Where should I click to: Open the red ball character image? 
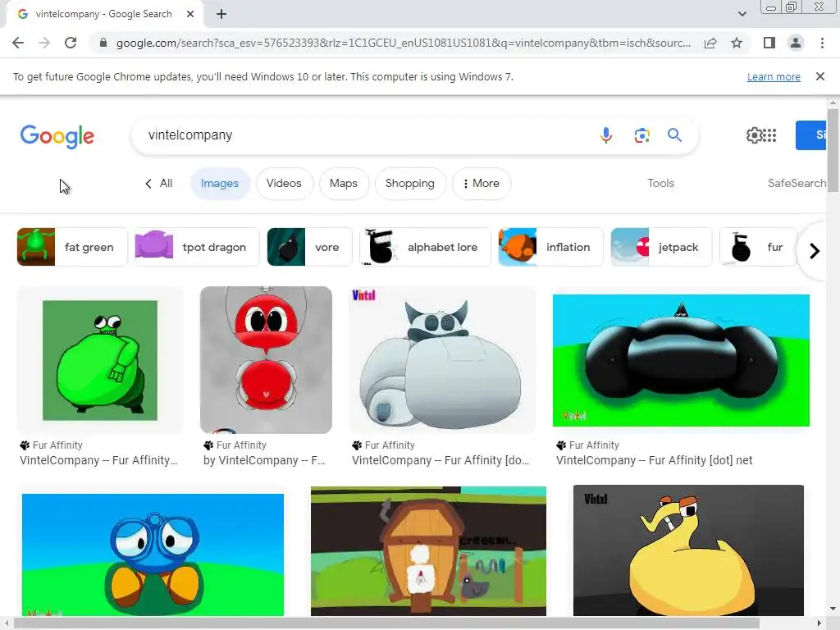tap(266, 360)
